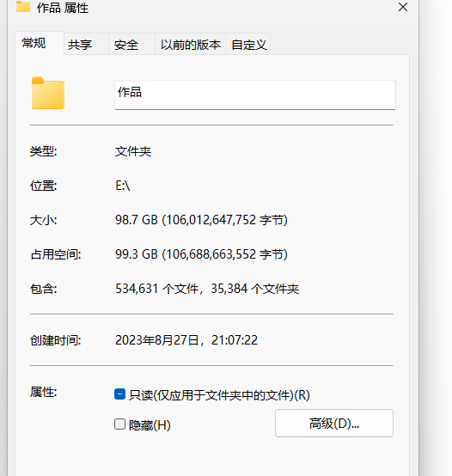Click the 只读 checkbox label text
The height and width of the screenshot is (476, 452).
(x=219, y=395)
